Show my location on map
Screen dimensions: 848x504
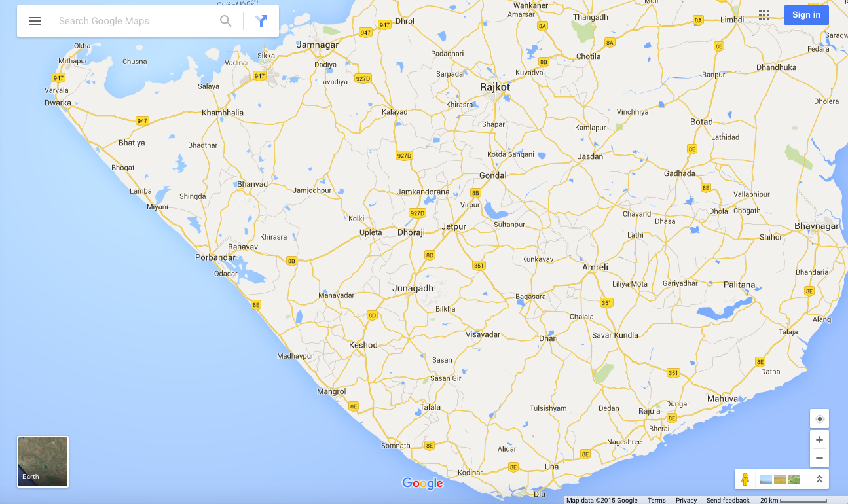[819, 419]
